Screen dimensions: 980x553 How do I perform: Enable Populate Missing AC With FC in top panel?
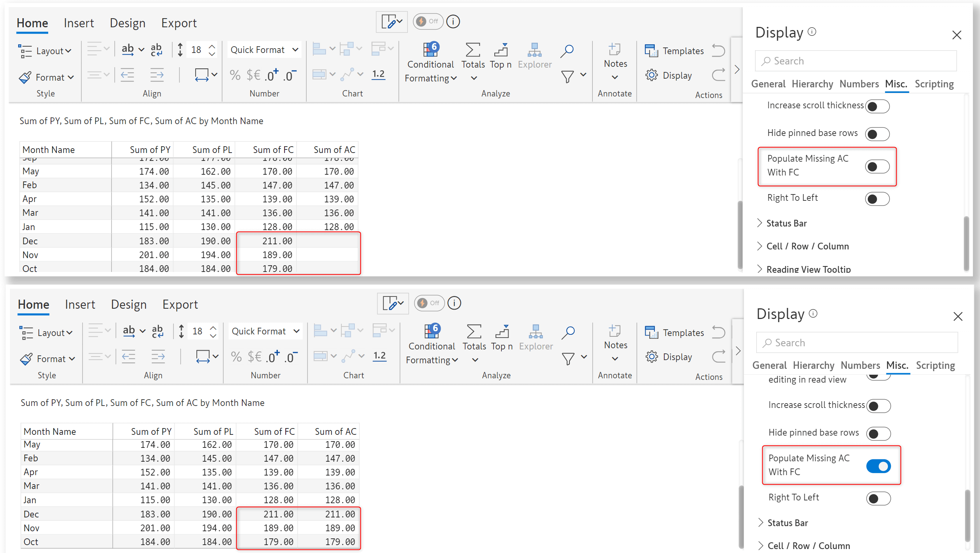(877, 166)
